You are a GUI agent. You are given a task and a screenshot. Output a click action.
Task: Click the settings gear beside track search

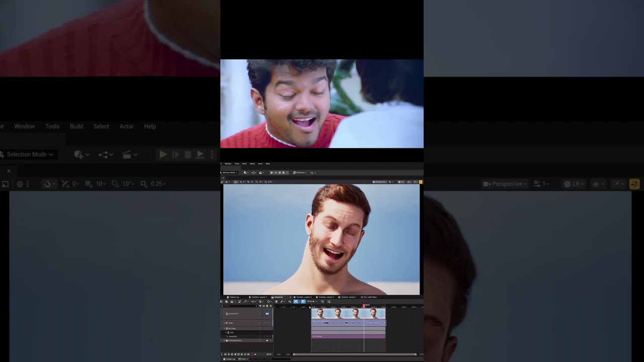[271, 306]
